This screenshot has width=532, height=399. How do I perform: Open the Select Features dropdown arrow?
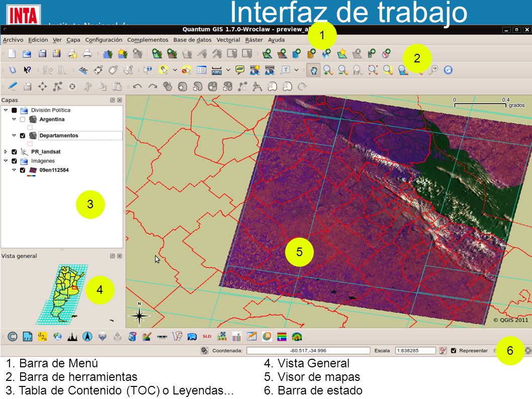[x=174, y=70]
